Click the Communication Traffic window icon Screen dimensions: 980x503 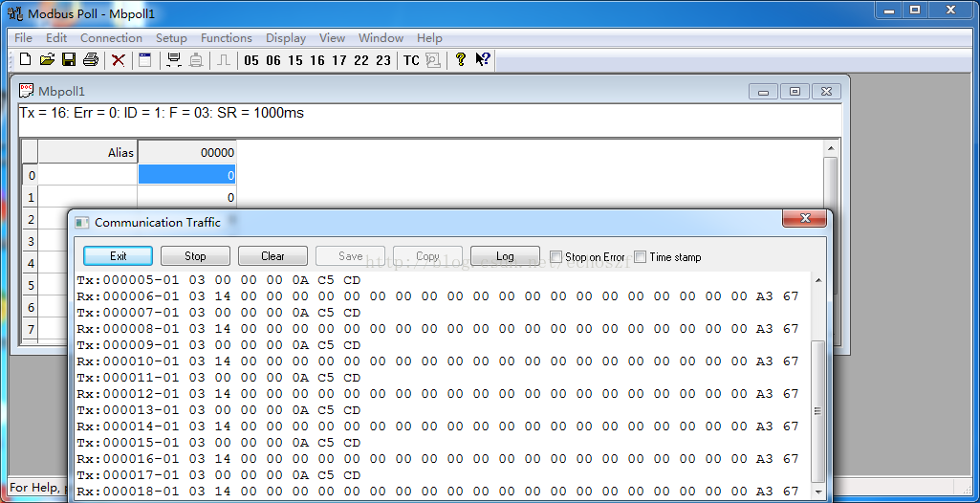coord(82,223)
